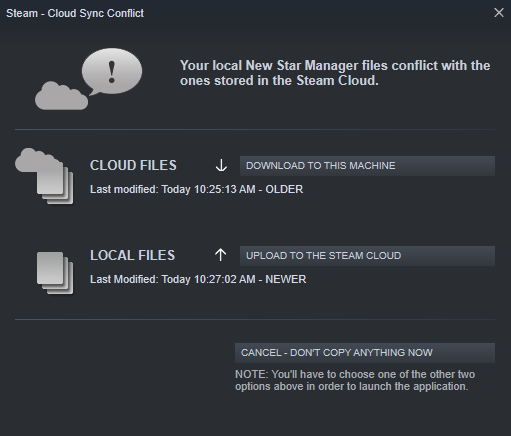
Task: Close the Cloud Sync Conflict dialog
Action: click(x=499, y=13)
